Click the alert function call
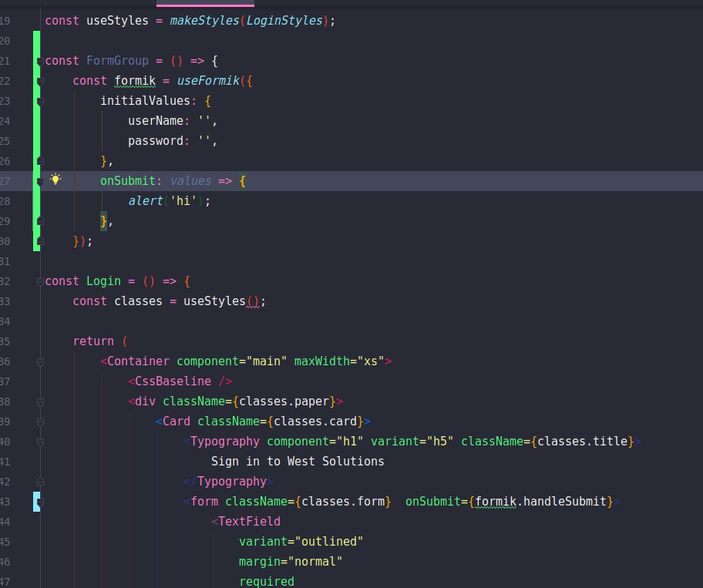The height and width of the screenshot is (588, 703). point(145,201)
